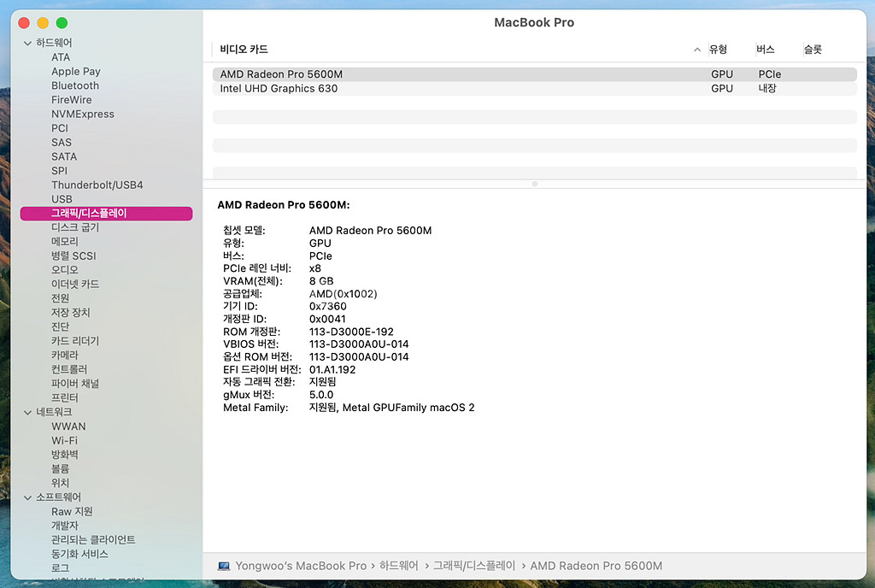
Task: Click the split pane divider handle
Action: coord(535,184)
